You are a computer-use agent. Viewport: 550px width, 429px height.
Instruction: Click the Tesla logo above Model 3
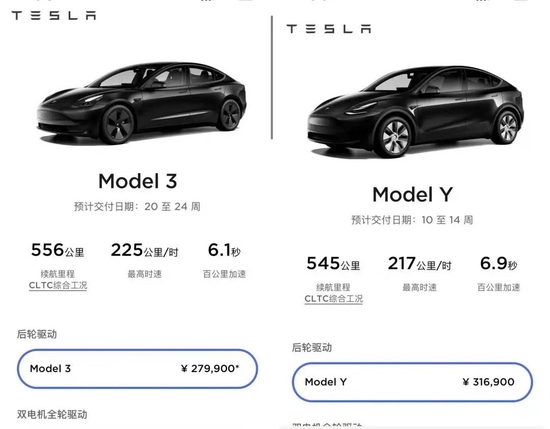tap(54, 15)
